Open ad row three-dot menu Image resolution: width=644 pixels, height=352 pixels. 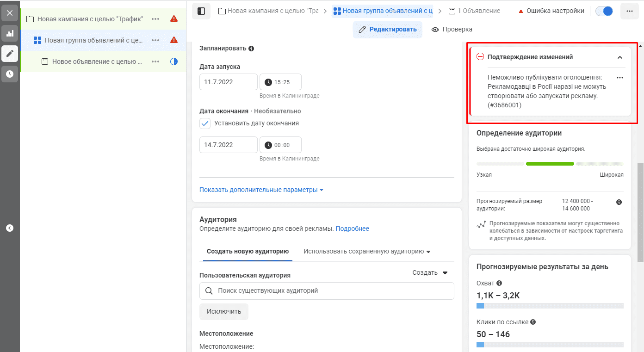pyautogui.click(x=155, y=62)
